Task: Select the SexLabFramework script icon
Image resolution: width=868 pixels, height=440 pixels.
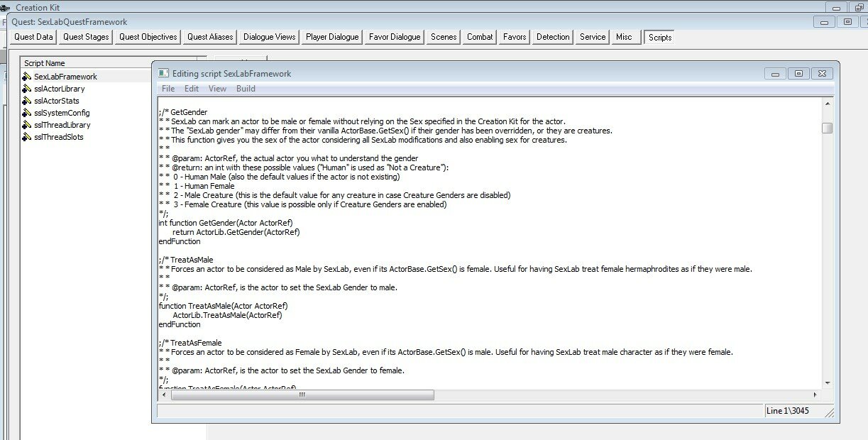Action: [28, 77]
